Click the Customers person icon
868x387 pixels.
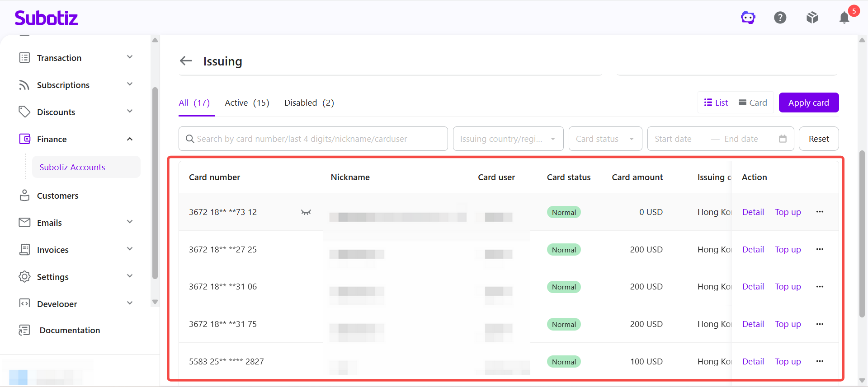[24, 196]
